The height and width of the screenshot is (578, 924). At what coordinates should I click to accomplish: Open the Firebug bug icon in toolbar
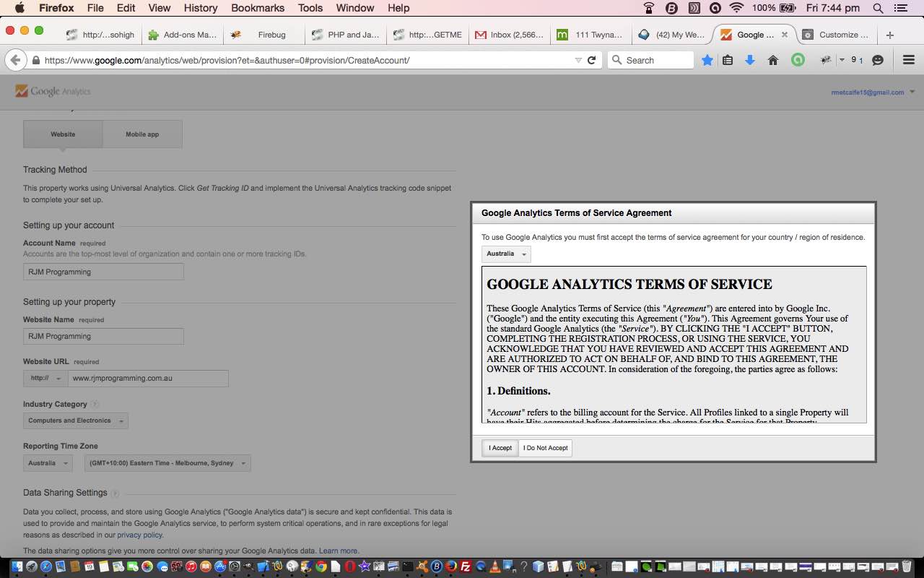tap(827, 61)
